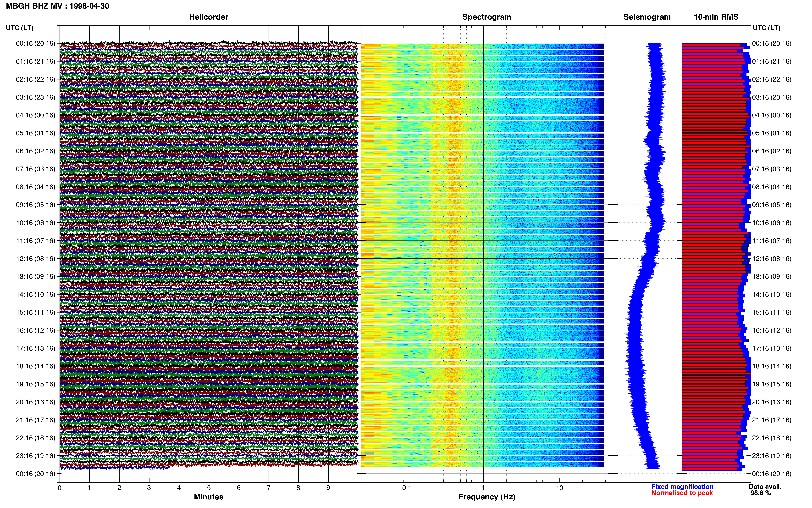Click the 'Minutes' x-axis label
The image size is (812, 508).
pyautogui.click(x=209, y=497)
